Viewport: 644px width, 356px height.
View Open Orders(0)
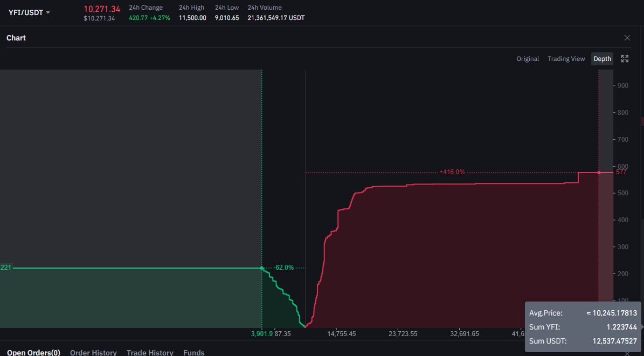33,352
